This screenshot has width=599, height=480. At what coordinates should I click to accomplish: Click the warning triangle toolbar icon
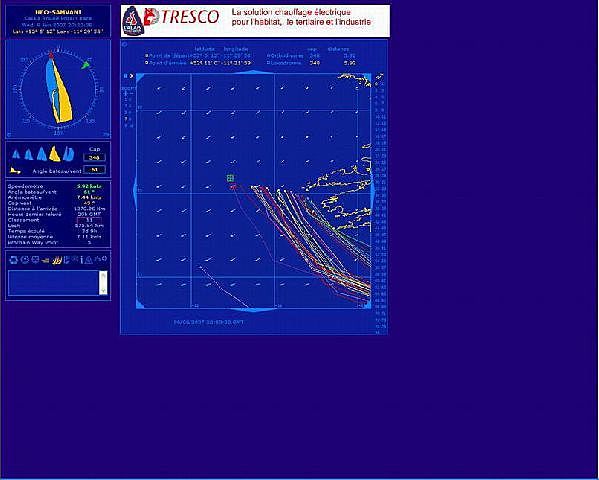88,260
